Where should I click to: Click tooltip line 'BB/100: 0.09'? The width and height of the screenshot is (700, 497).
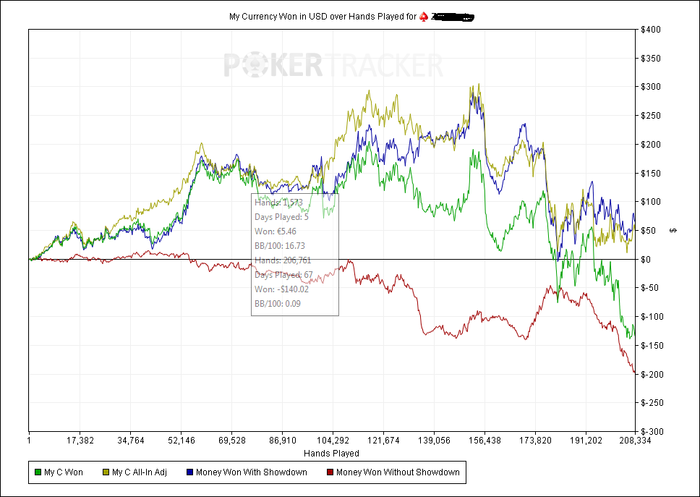(278, 304)
